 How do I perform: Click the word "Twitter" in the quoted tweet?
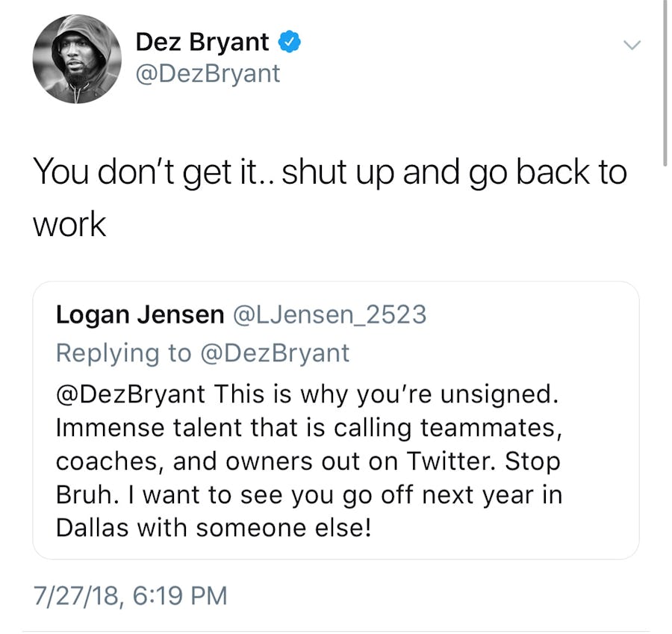coord(450,461)
